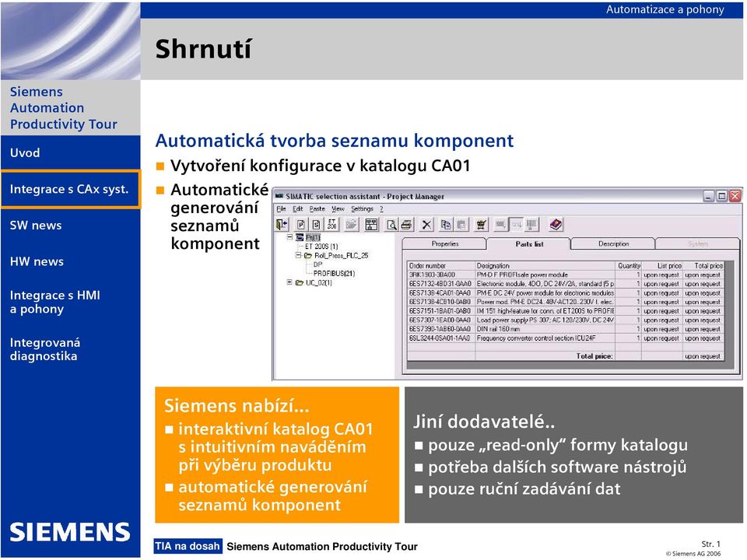Click the exit door icon in SIMATIC toolbar
This screenshot has width=747, height=560.
282,224
